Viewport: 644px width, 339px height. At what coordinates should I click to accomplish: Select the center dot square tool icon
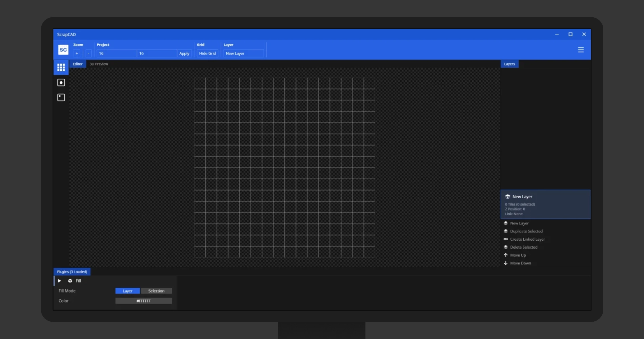pyautogui.click(x=61, y=83)
